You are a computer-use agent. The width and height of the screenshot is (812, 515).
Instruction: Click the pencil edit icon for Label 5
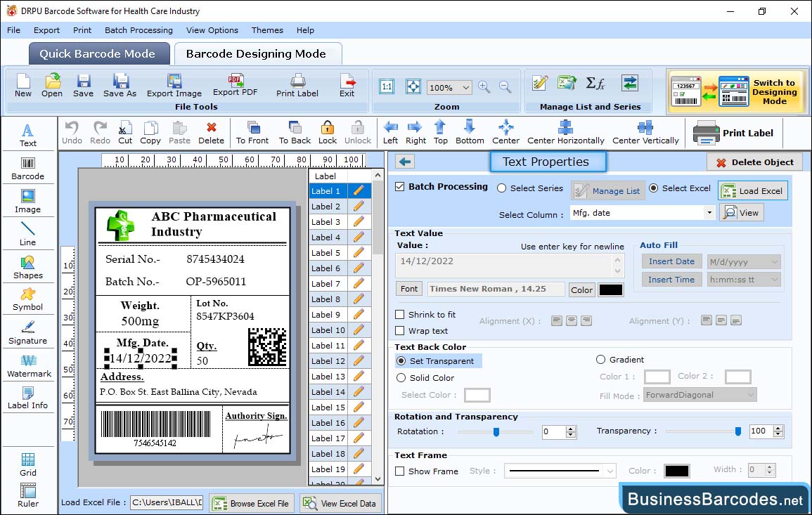pos(359,253)
